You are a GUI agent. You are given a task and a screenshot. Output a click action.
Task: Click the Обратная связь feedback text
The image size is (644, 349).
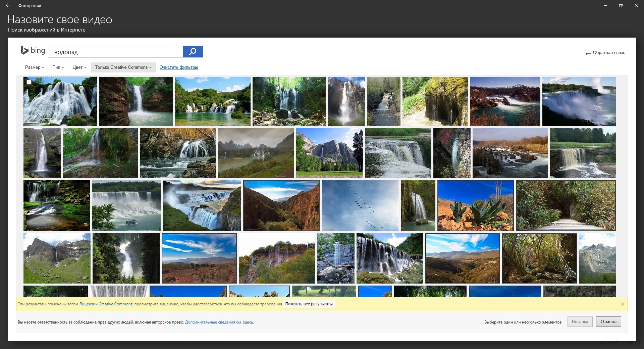pyautogui.click(x=609, y=52)
